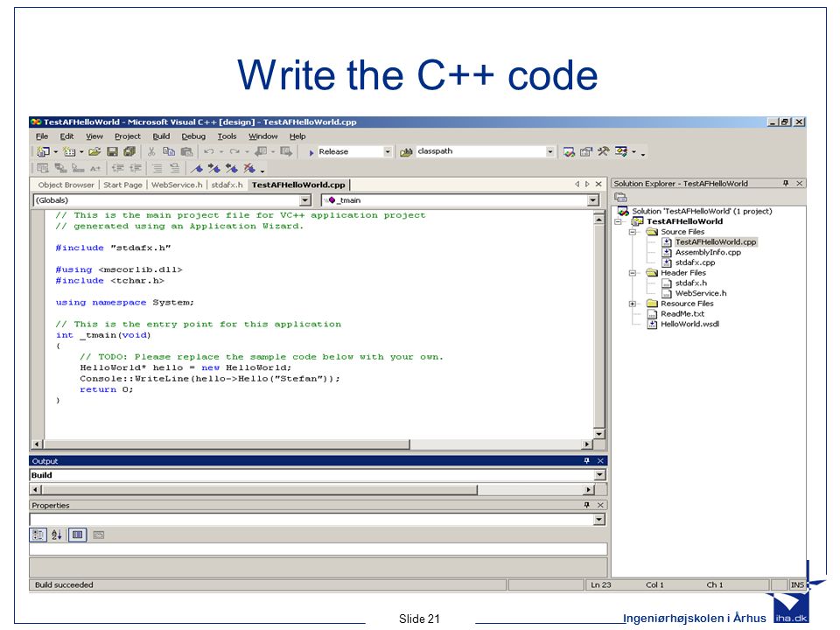Open the Build output source dropdown
Image resolution: width=840 pixels, height=630 pixels.
[x=600, y=475]
